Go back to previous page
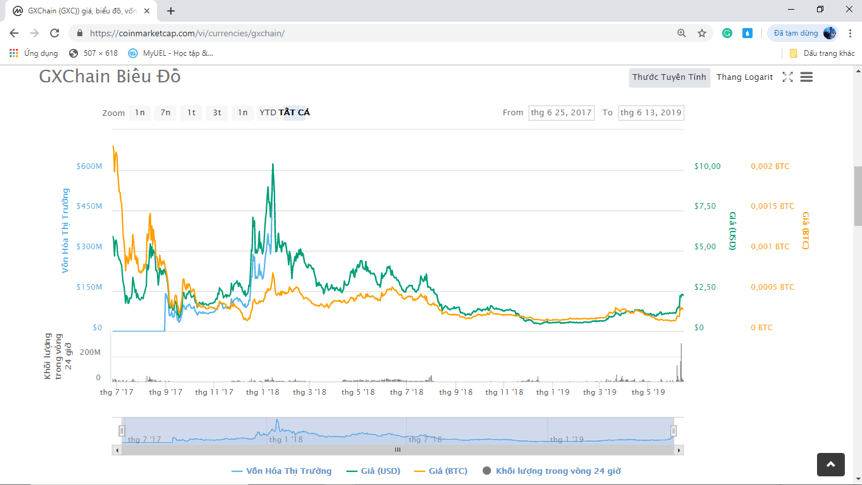This screenshot has height=485, width=862. (x=14, y=33)
